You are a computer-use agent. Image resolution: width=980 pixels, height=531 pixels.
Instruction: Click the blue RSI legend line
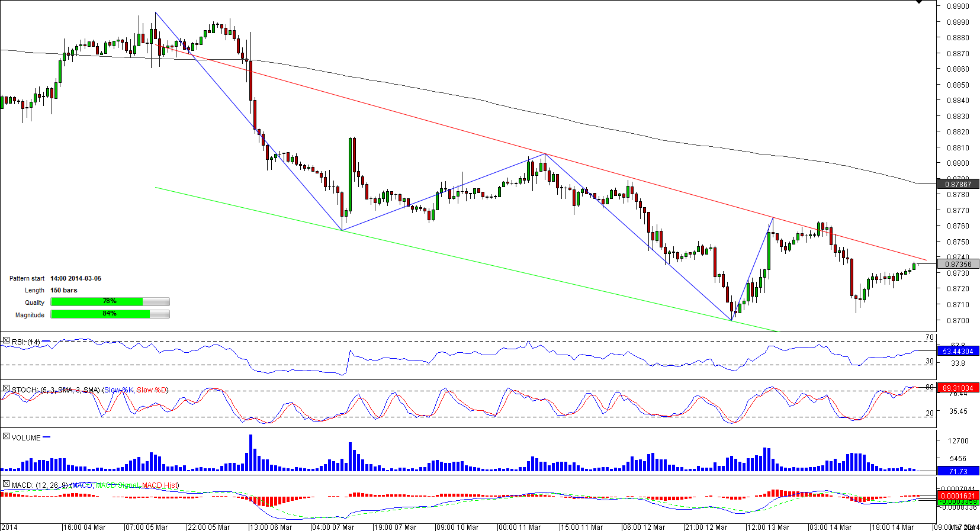[x=46, y=342]
